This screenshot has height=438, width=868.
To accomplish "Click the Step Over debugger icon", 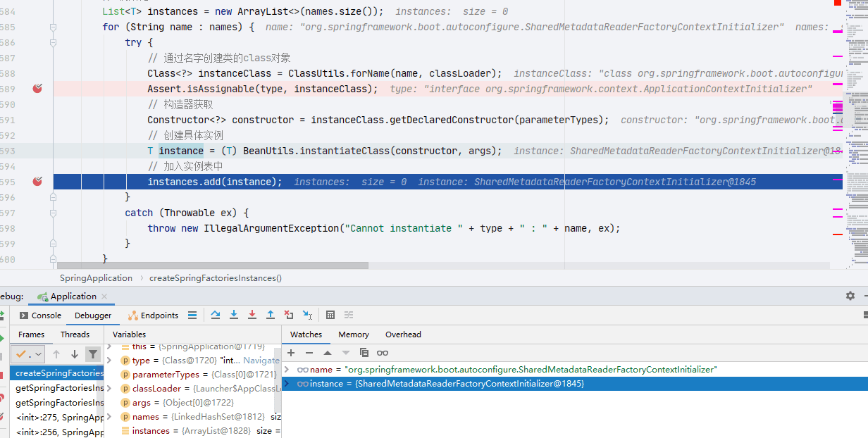I will point(216,315).
